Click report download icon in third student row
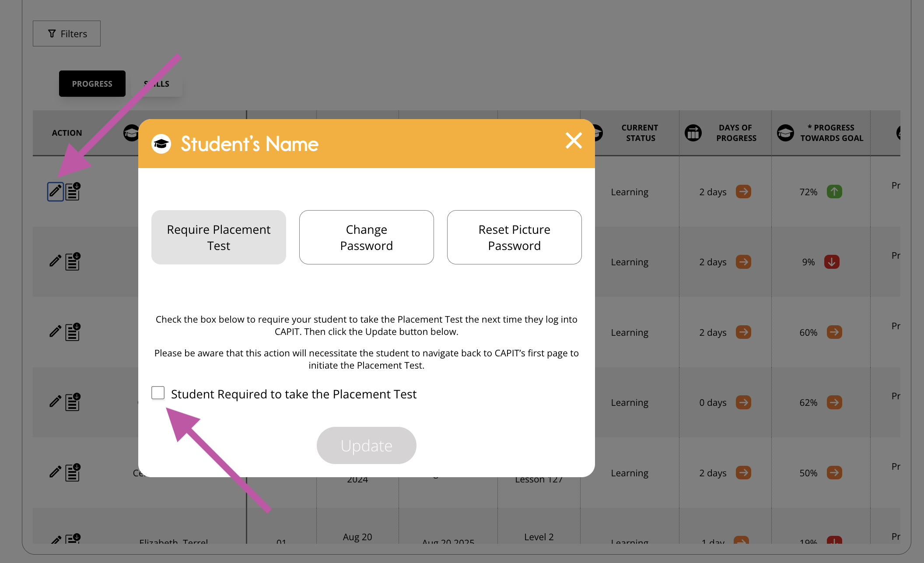Viewport: 924px width, 563px height. coord(73,332)
